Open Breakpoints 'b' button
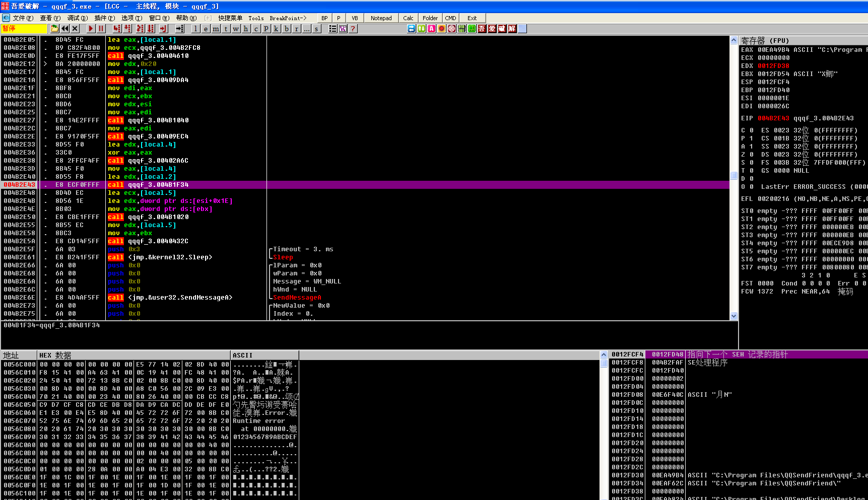868x500 pixels. pos(286,29)
